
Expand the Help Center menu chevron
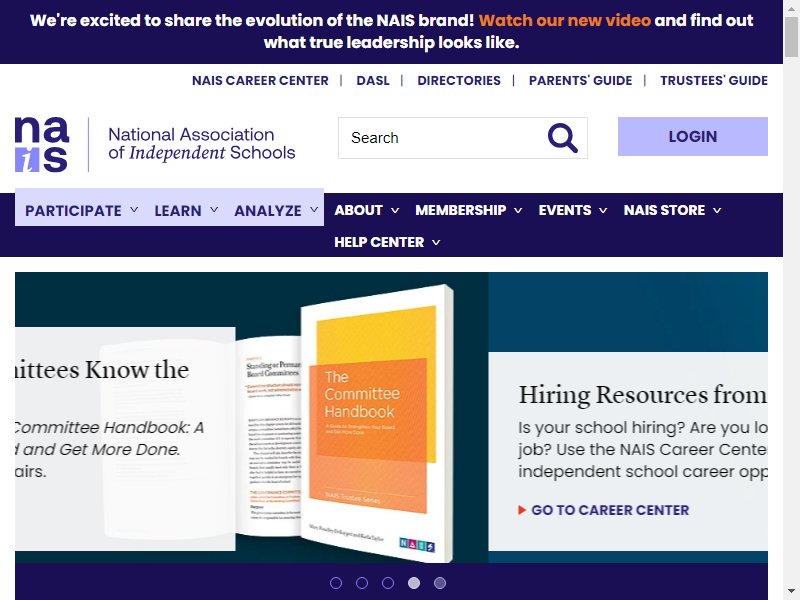click(436, 242)
